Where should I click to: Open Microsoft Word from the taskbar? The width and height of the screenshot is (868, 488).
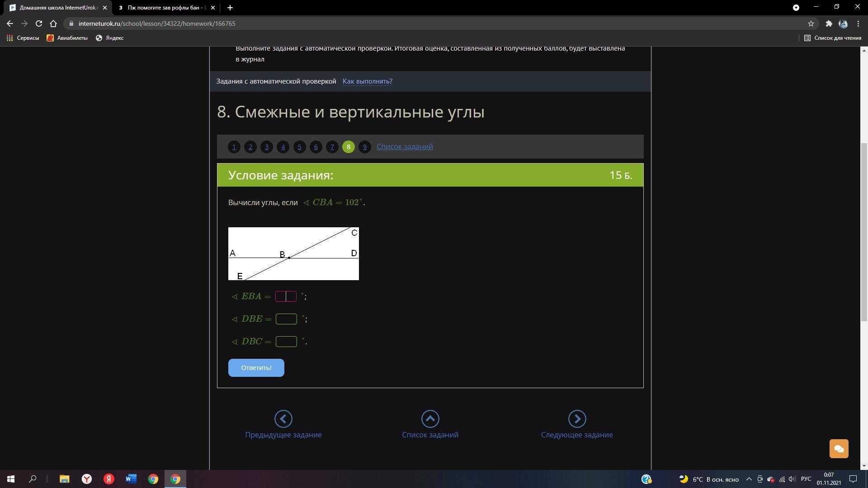131,479
